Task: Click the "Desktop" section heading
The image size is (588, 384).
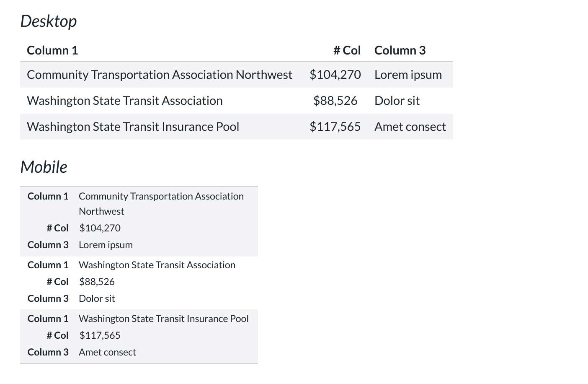Action: tap(49, 21)
